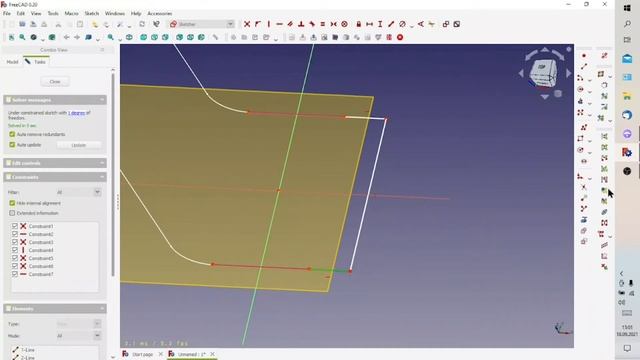This screenshot has height=360, width=640.
Task: Select the create rectangle tool
Action: coord(581,138)
